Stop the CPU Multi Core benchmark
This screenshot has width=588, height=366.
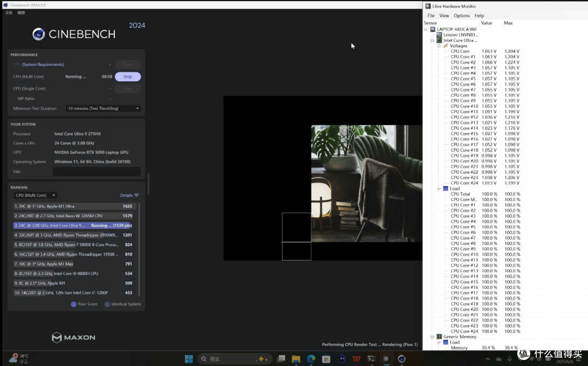(x=127, y=76)
